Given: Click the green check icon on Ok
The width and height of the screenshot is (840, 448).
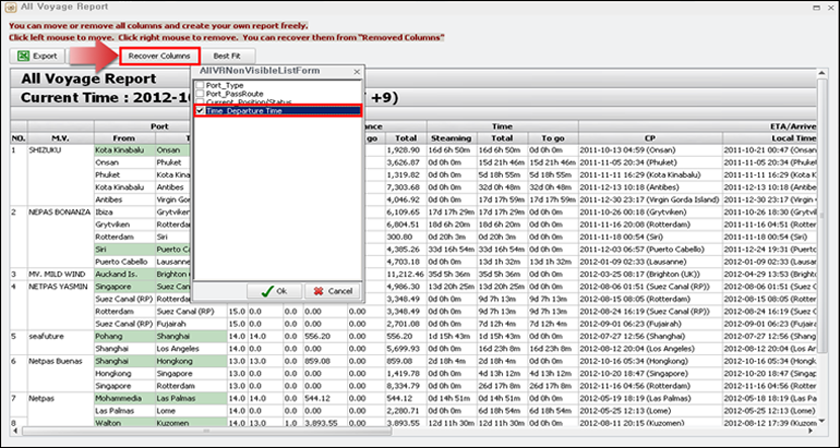Looking at the screenshot, I should [x=267, y=291].
